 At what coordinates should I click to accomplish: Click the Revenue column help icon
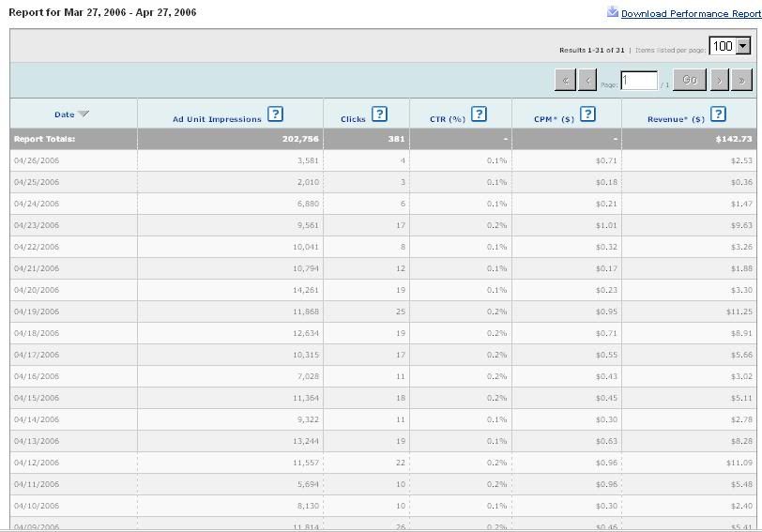coord(718,114)
